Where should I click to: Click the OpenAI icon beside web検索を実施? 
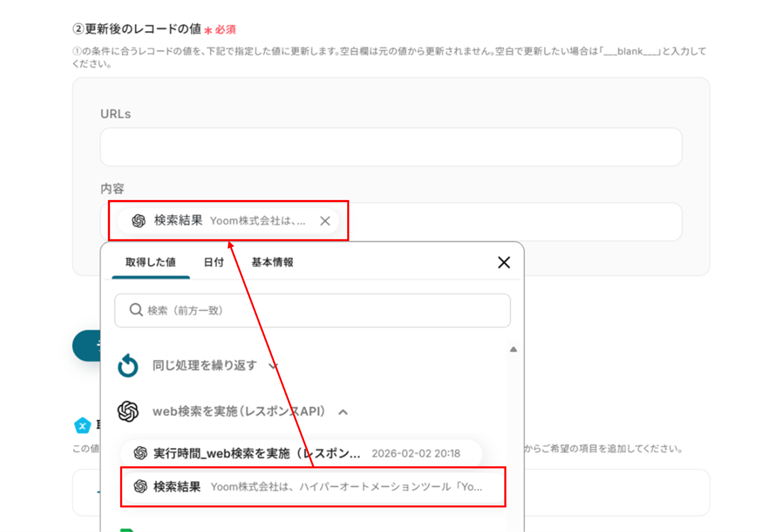tap(128, 411)
